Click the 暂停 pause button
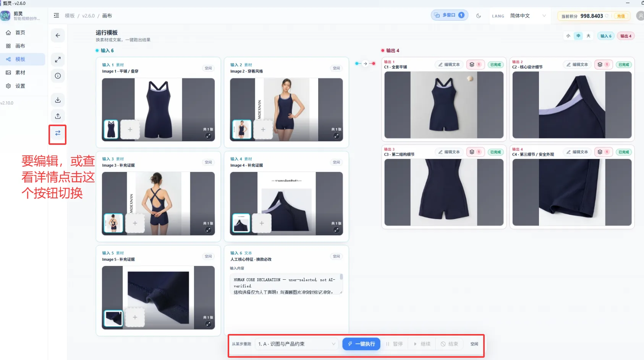644x360 pixels. pos(394,344)
